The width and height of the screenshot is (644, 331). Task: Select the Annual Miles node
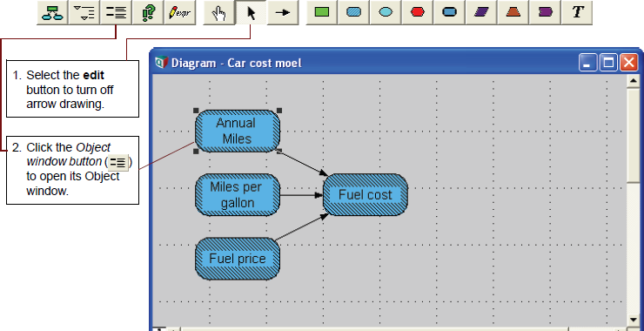coord(238,132)
